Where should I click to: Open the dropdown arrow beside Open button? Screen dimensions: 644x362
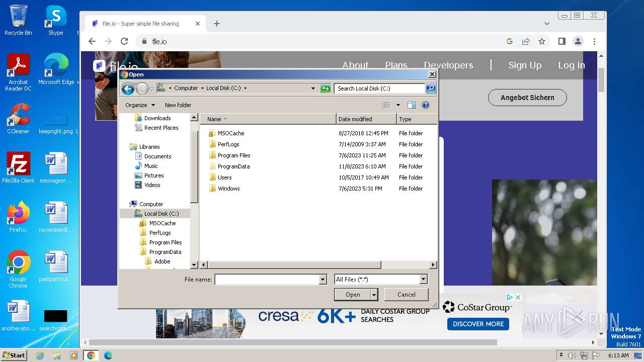374,295
